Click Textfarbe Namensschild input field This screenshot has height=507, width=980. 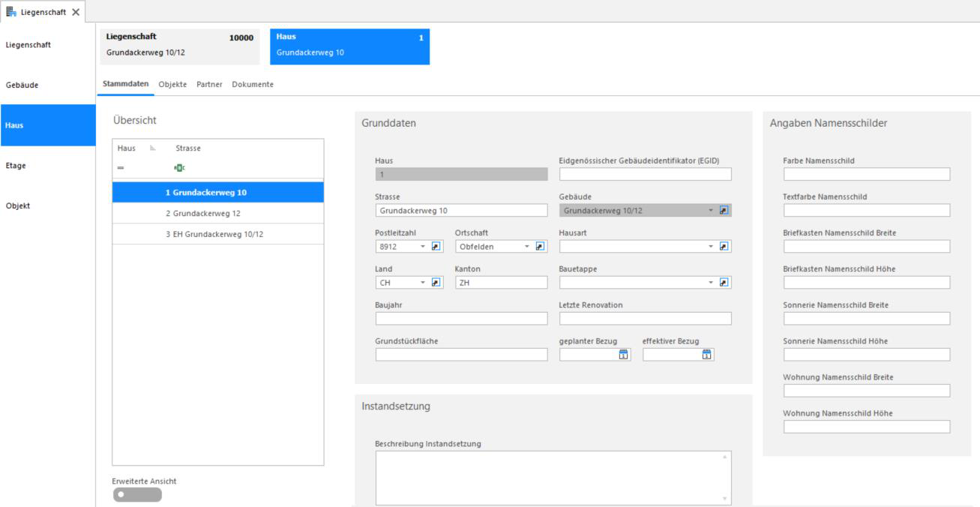click(x=867, y=210)
